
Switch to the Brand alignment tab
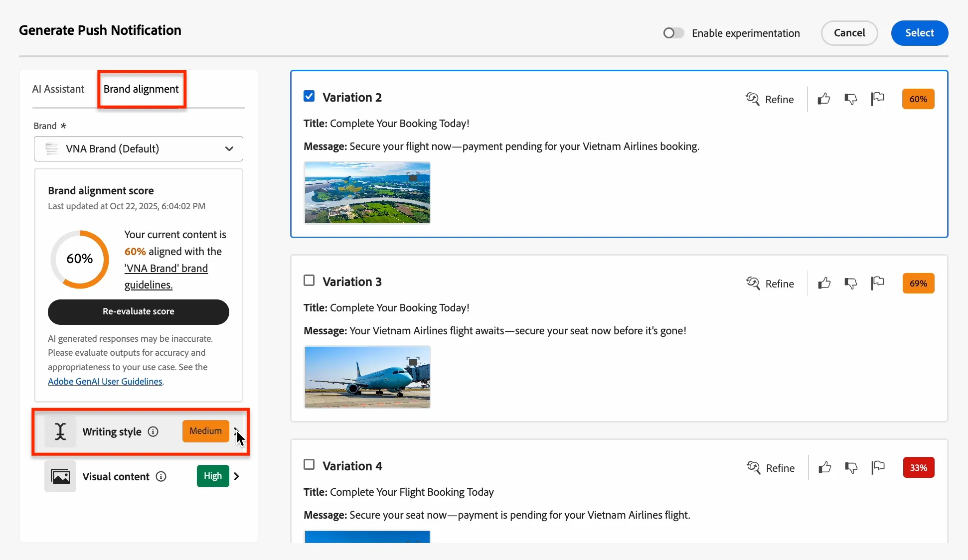(141, 89)
